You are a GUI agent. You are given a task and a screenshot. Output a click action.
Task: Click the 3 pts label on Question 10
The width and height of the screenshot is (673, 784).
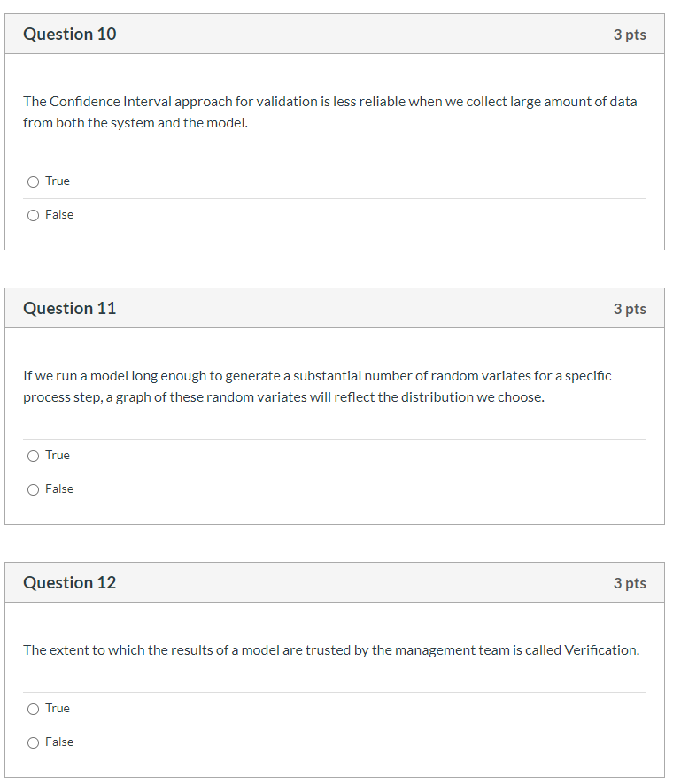tap(630, 34)
